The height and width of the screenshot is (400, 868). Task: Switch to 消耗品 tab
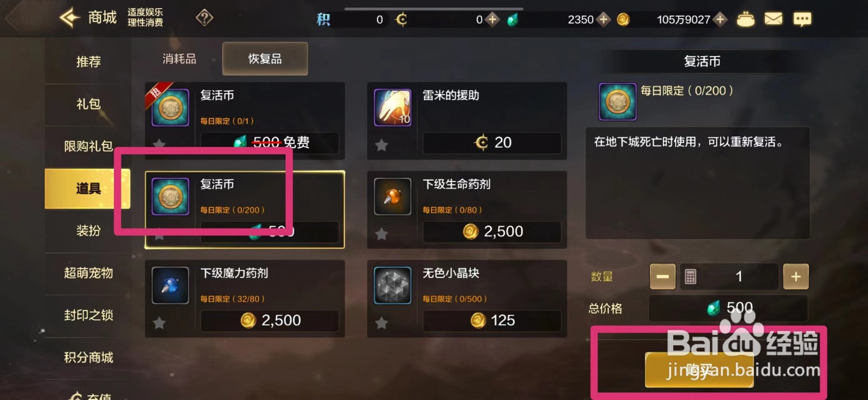tap(180, 59)
